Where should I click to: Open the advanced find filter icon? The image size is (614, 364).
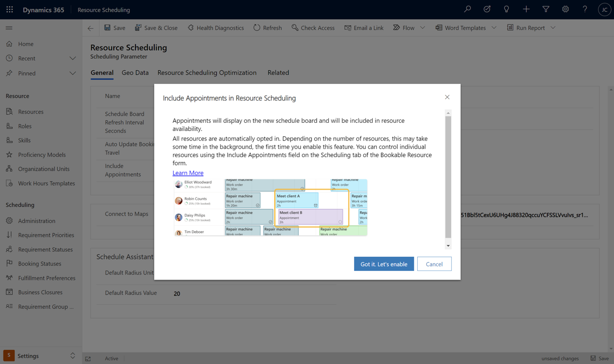546,9
